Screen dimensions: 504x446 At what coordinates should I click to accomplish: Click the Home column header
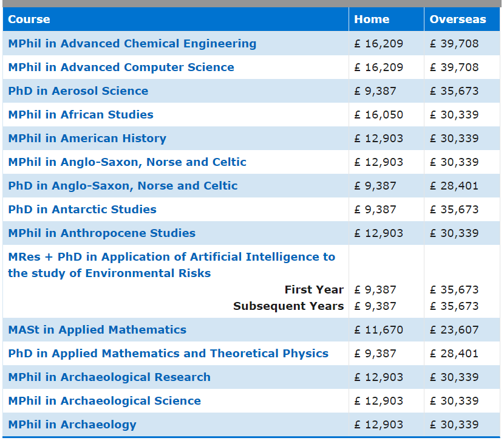tap(372, 19)
